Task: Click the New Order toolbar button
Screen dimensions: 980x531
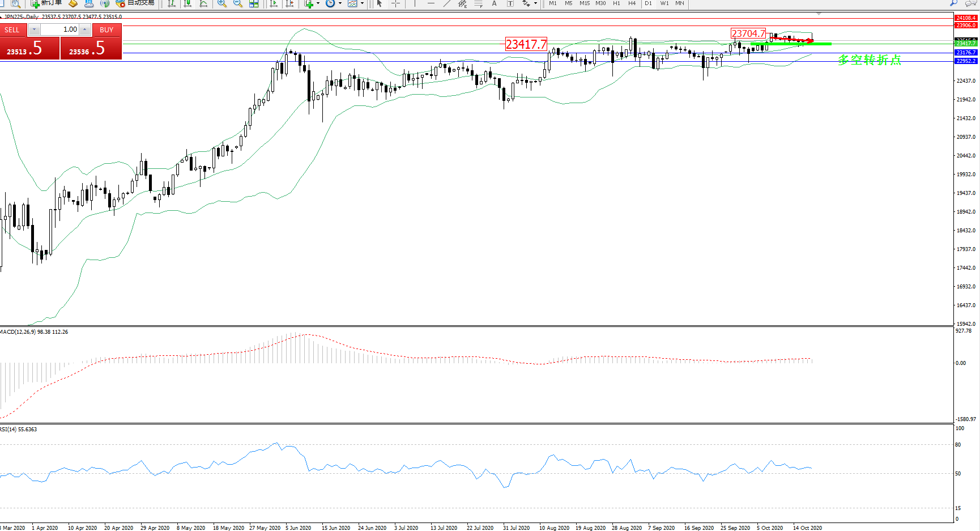Action: pyautogui.click(x=46, y=3)
